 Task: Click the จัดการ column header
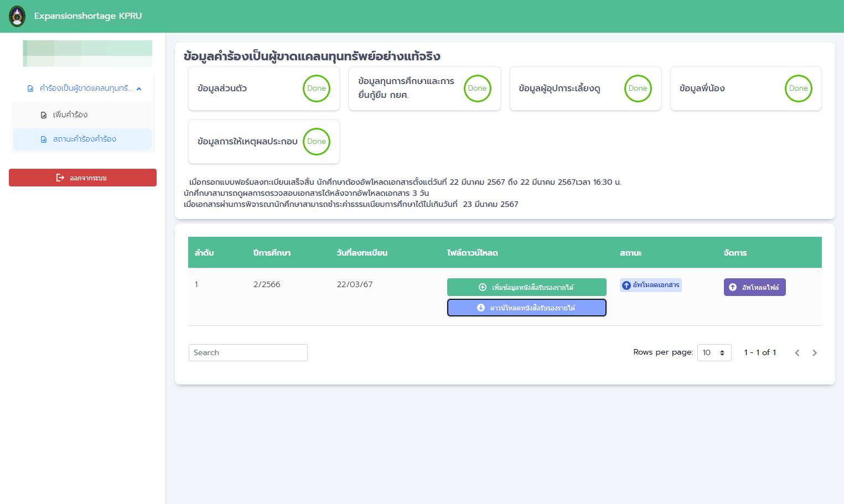tap(736, 253)
